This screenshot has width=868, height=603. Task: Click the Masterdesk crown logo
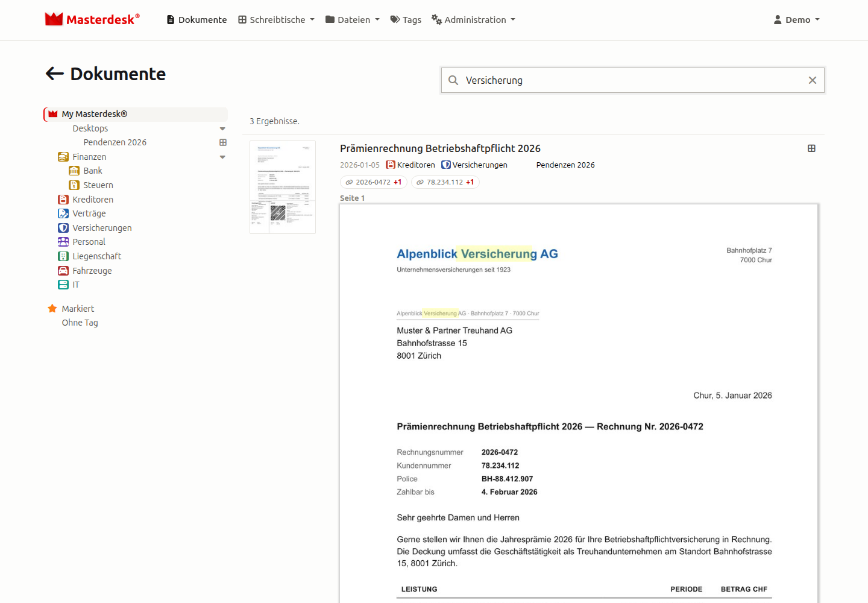54,19
